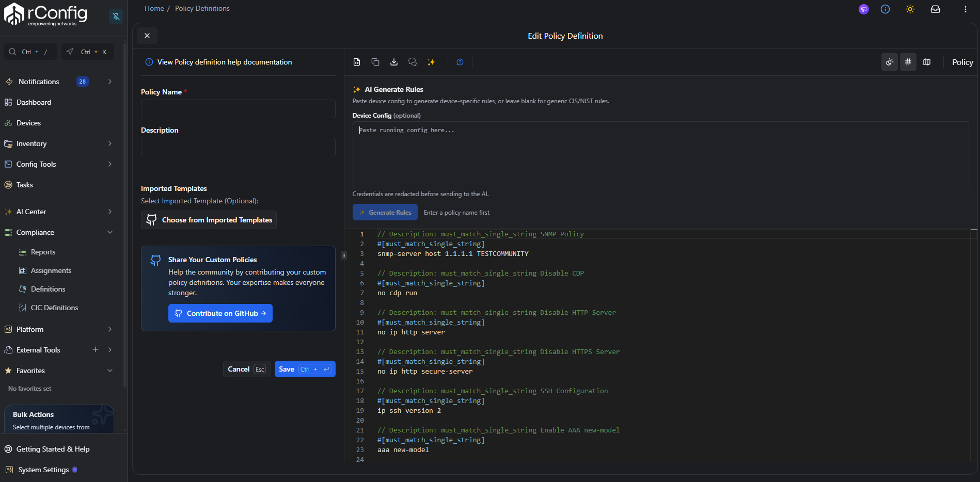Viewport: 980px width, 482px height.
Task: Close the Edit Policy Definition panel
Action: click(147, 36)
